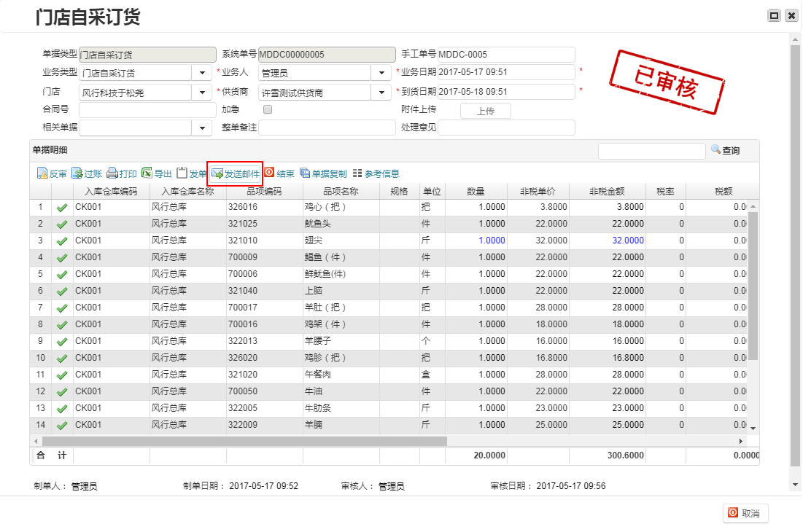Expand the 供货商 supplier dropdown arrow
Screen dimensions: 803x532
[381, 93]
